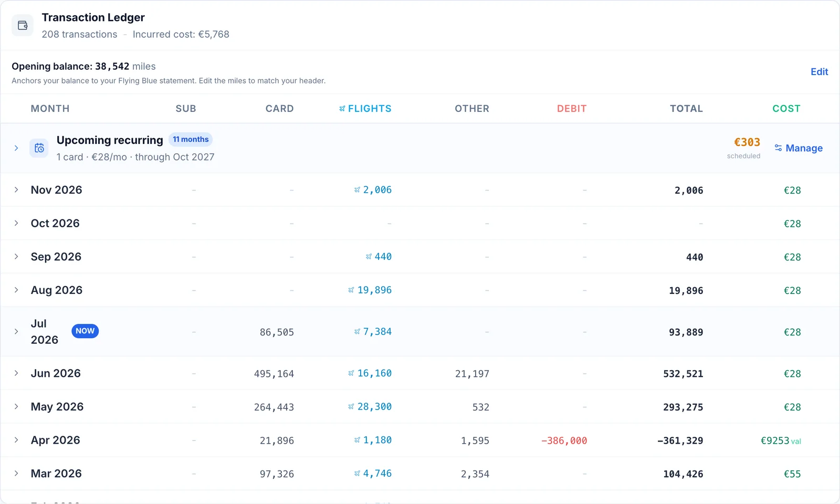Expand the May 2026 row
The image size is (840, 504).
(x=16, y=406)
